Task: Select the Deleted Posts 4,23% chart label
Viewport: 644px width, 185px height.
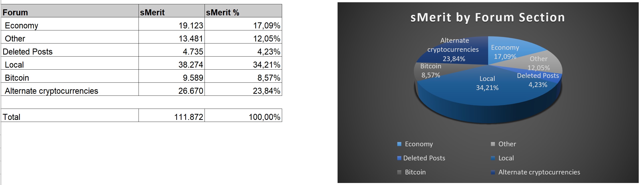Action: point(538,80)
